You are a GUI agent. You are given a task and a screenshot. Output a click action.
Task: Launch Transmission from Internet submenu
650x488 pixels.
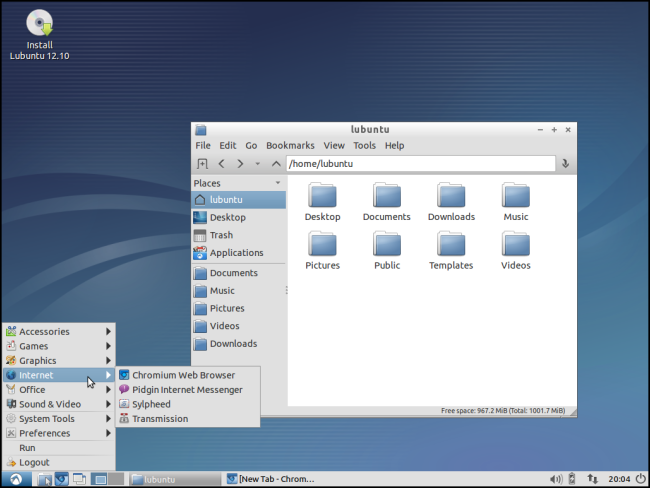188,419
